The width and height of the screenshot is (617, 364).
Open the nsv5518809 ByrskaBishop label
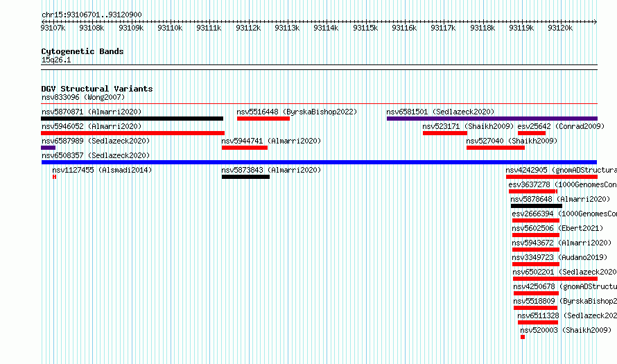[x=565, y=301]
